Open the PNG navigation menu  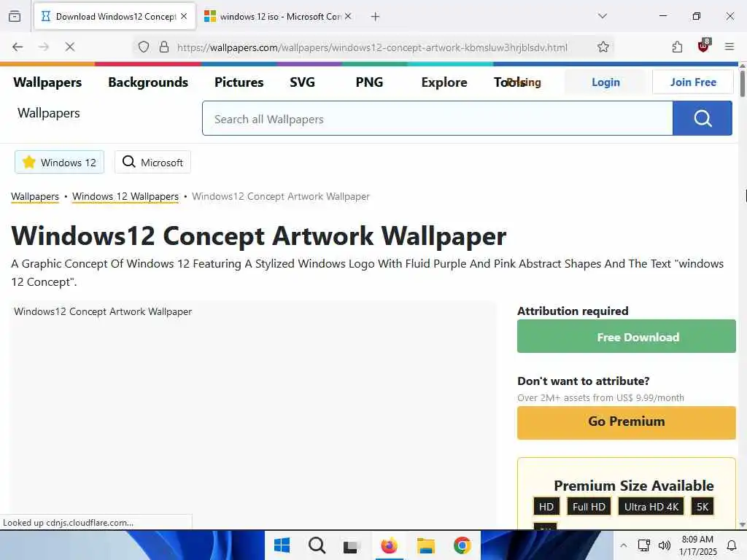370,82
